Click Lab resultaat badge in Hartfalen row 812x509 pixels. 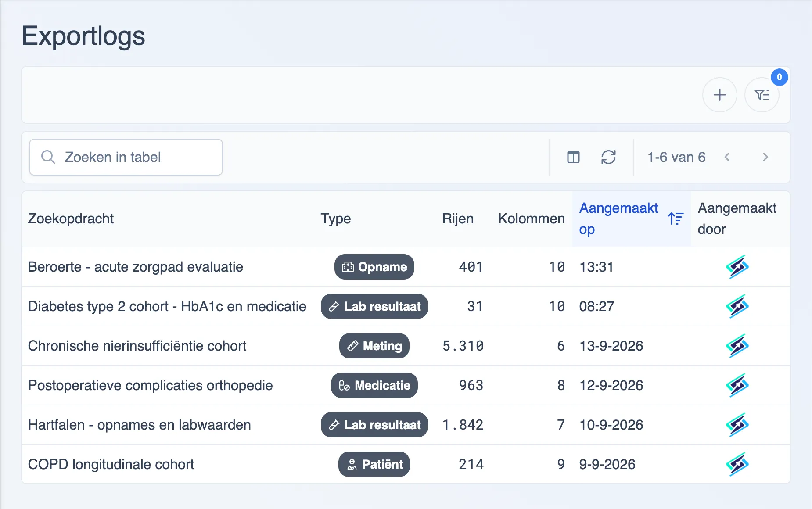374,425
